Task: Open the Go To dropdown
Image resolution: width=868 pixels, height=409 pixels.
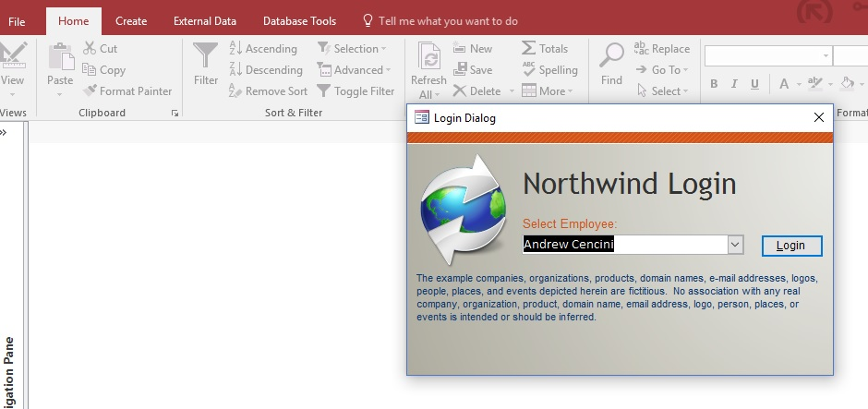Action: point(662,70)
